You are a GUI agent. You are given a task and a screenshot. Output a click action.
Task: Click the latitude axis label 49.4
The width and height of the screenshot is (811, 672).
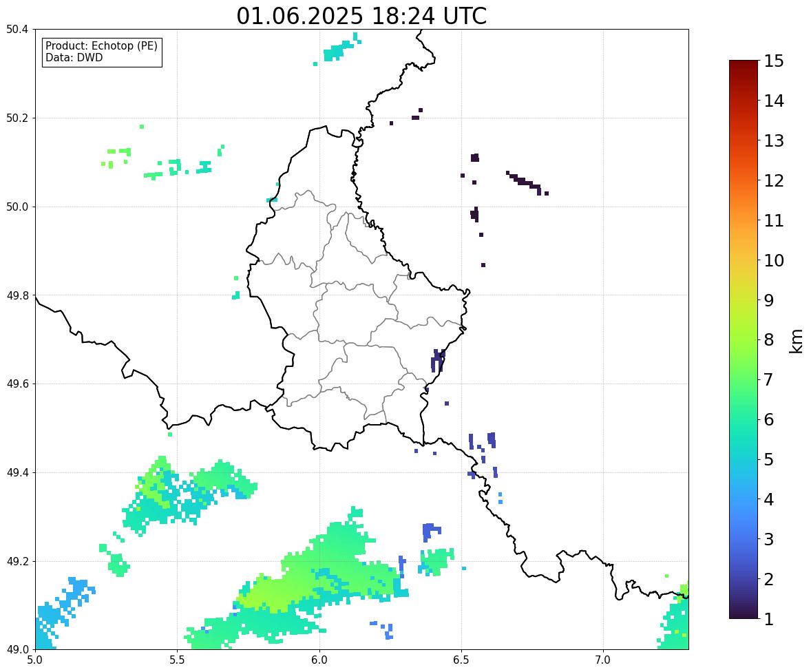pyautogui.click(x=17, y=473)
